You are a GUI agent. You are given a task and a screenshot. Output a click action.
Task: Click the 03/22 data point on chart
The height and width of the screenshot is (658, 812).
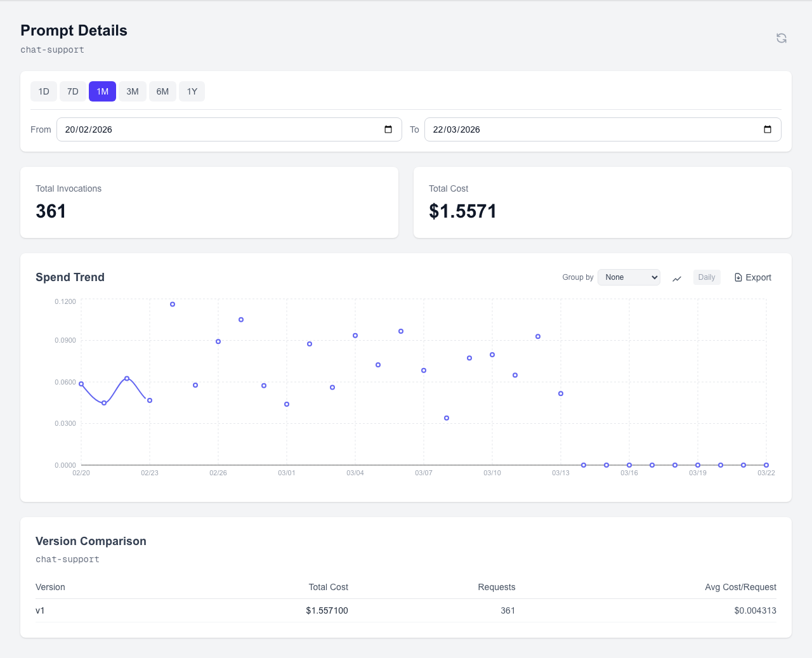(x=766, y=465)
